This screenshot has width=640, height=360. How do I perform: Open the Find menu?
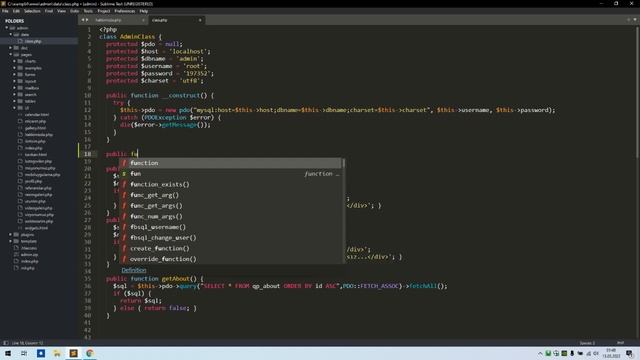click(49, 11)
